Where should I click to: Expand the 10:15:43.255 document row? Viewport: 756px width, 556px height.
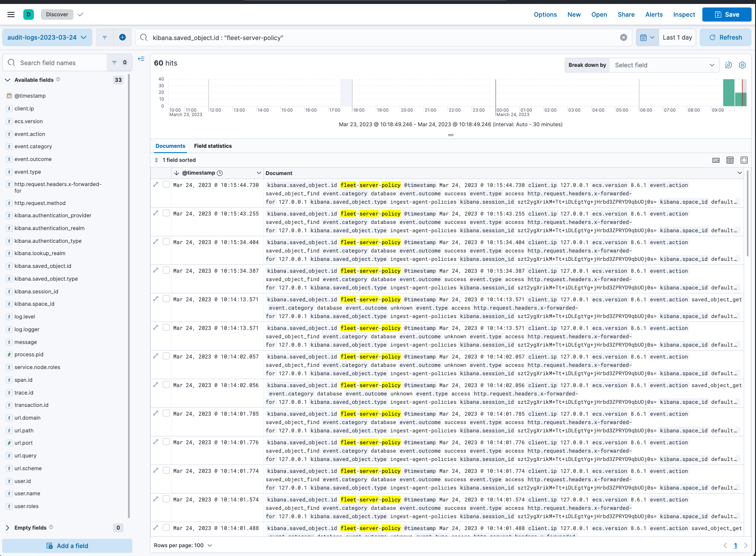[156, 213]
